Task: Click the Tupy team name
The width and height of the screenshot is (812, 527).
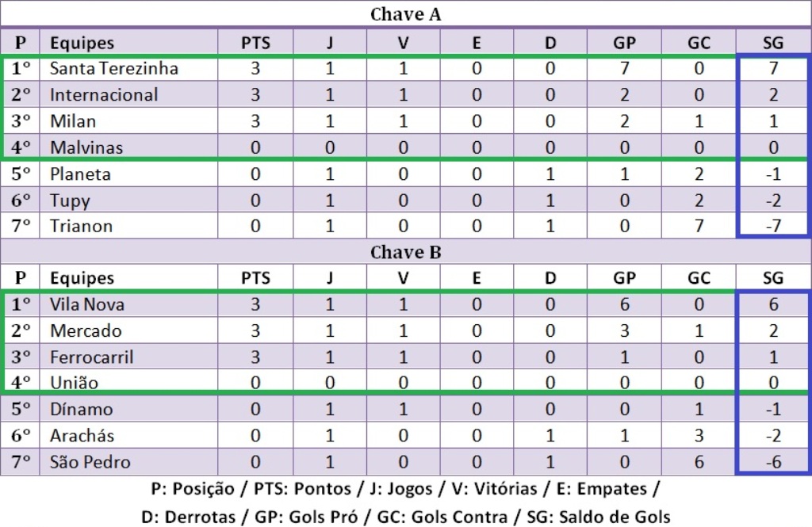Action: pyautogui.click(x=70, y=200)
